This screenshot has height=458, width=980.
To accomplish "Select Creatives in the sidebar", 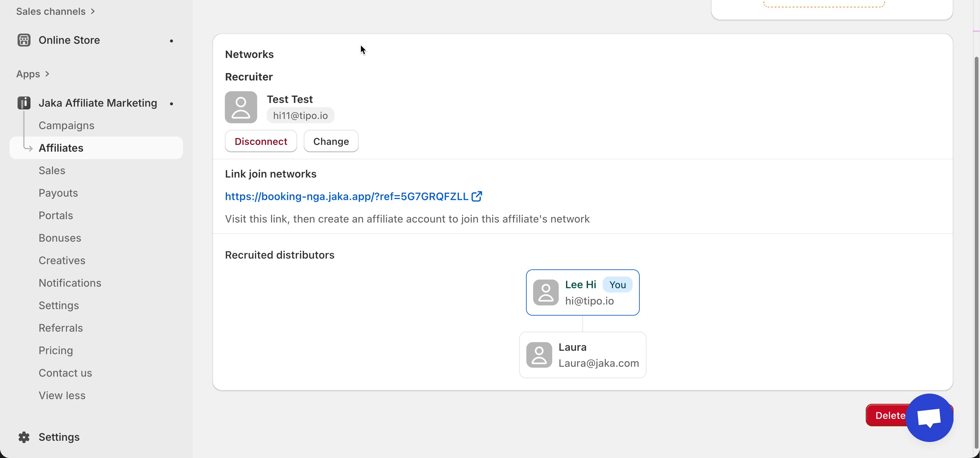I will [x=62, y=260].
